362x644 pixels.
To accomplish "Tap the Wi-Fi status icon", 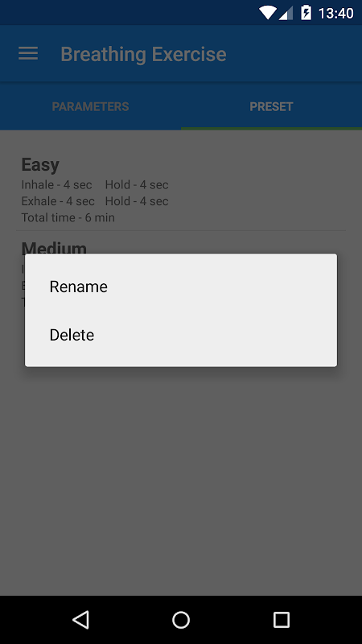I will click(x=267, y=13).
